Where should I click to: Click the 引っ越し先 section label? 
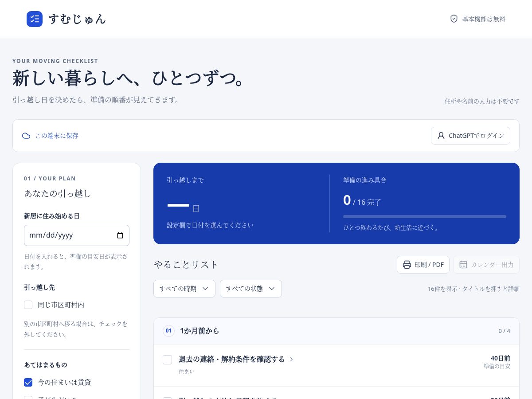(x=39, y=287)
